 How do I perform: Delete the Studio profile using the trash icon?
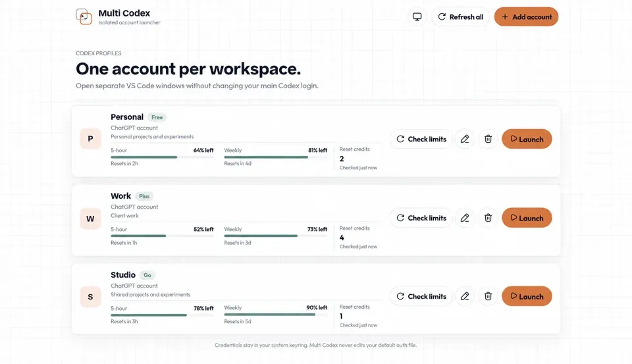pos(488,296)
